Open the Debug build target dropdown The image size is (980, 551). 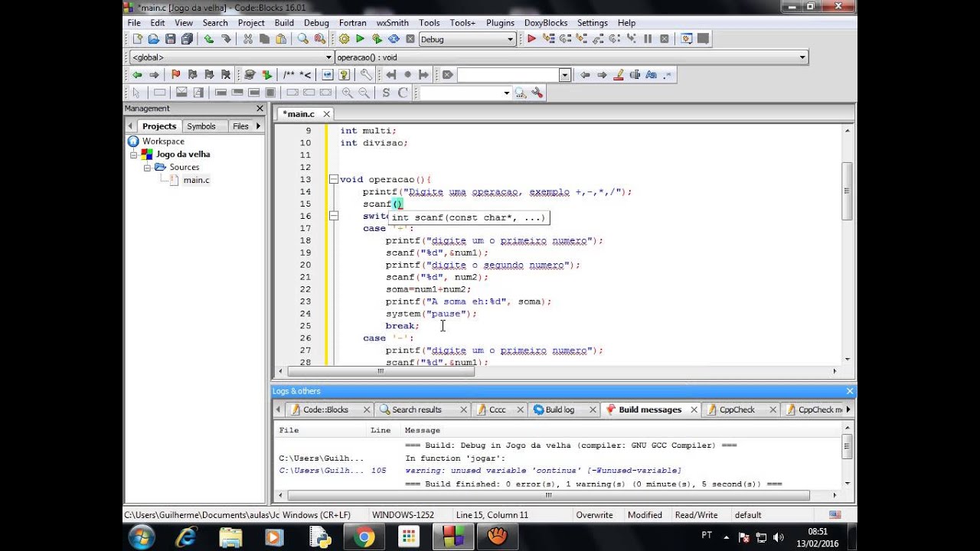point(510,39)
